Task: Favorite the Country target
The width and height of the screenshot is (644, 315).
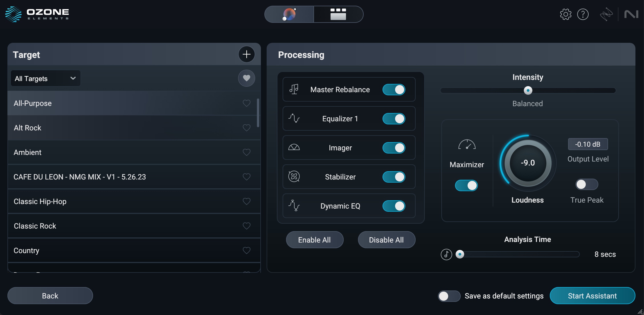Action: (x=247, y=251)
